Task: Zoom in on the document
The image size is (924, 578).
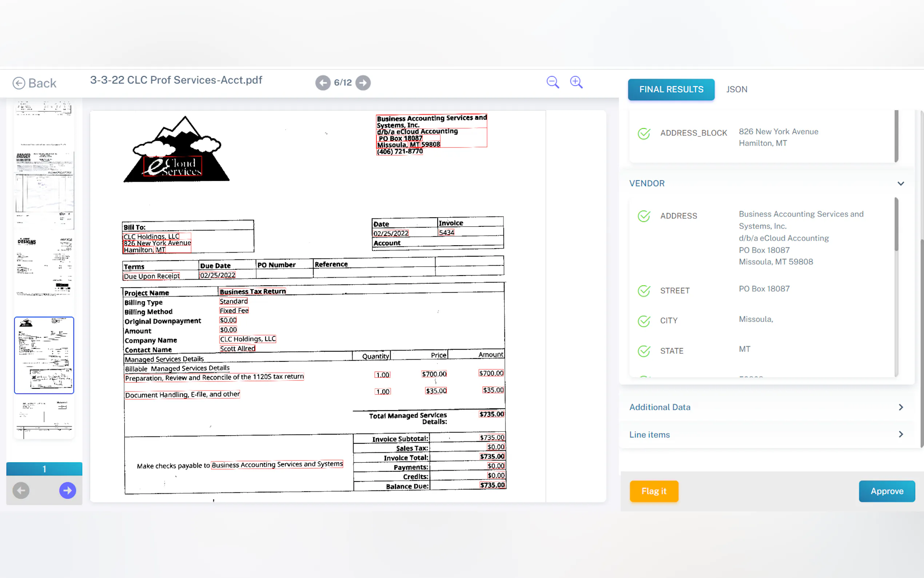Action: [576, 82]
